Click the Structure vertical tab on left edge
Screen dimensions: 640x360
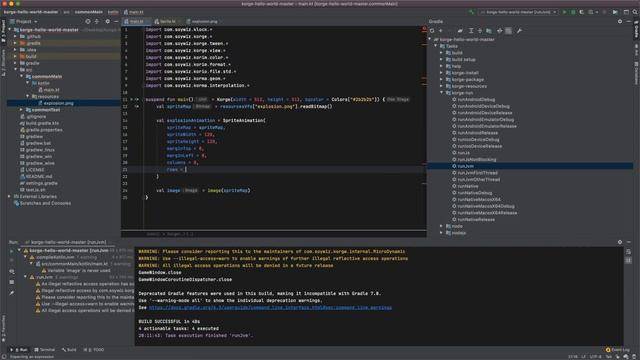[3, 62]
